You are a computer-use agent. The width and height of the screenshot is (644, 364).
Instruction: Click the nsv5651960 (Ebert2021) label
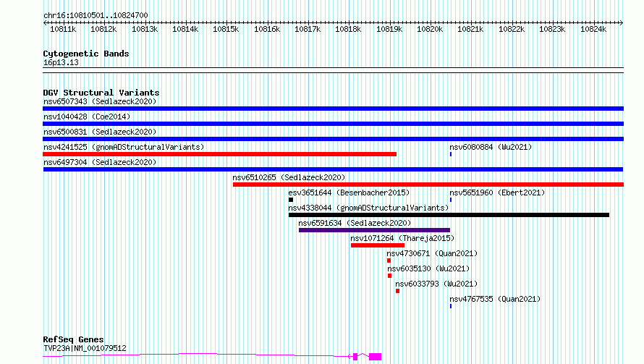497,192
